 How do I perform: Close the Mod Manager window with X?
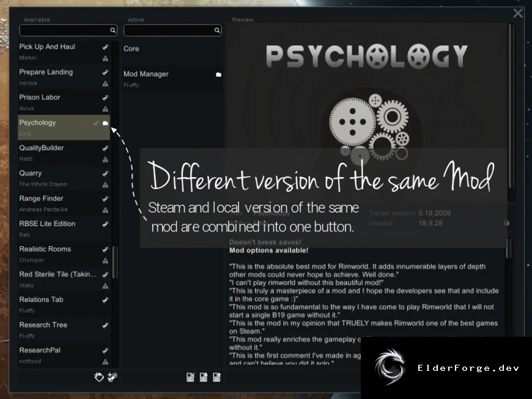pyautogui.click(x=518, y=13)
